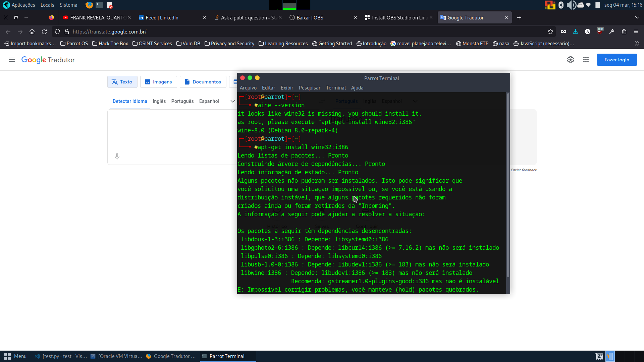This screenshot has width=644, height=362.
Task: Open Ajuda menu in Parrot Terminal
Action: 357,88
